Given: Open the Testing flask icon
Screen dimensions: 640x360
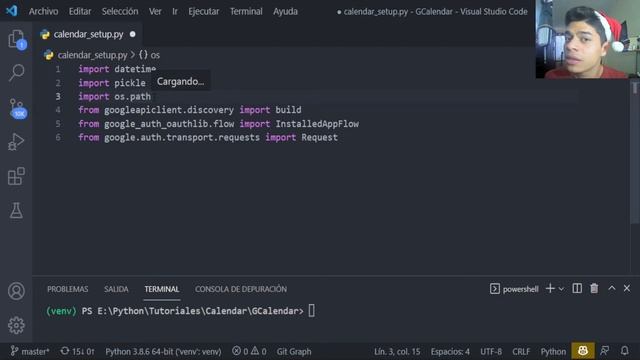Looking at the screenshot, I should point(16,210).
